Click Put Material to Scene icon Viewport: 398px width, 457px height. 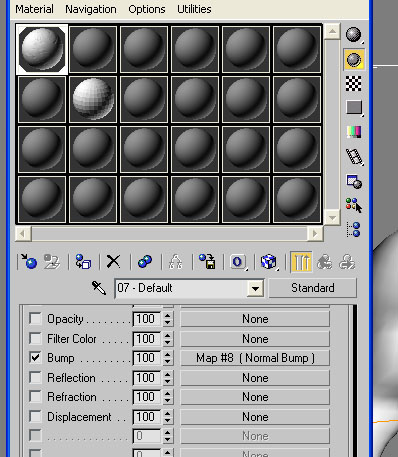tap(52, 262)
